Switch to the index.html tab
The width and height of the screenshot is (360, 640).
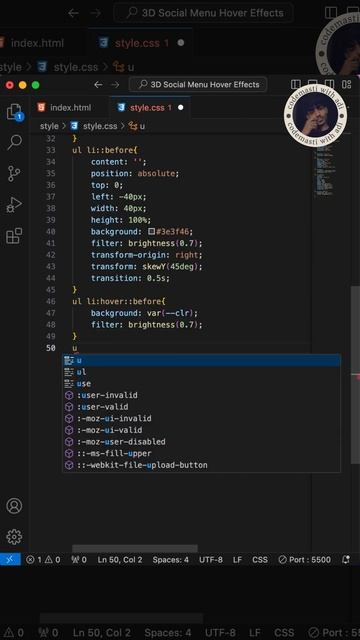click(64, 108)
